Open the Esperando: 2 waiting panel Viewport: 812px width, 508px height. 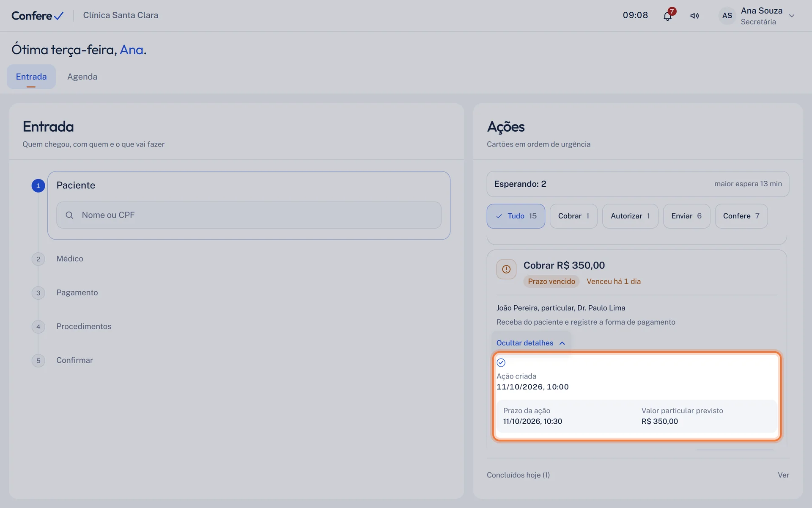point(638,184)
